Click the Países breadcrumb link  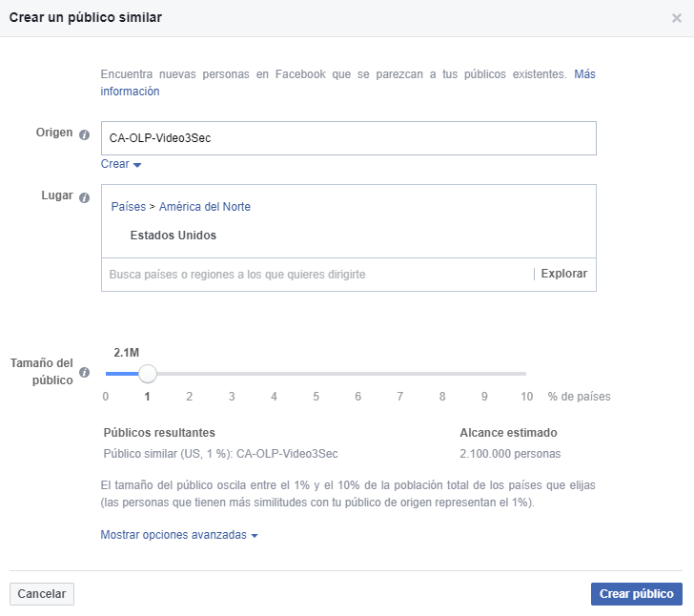[x=129, y=207]
